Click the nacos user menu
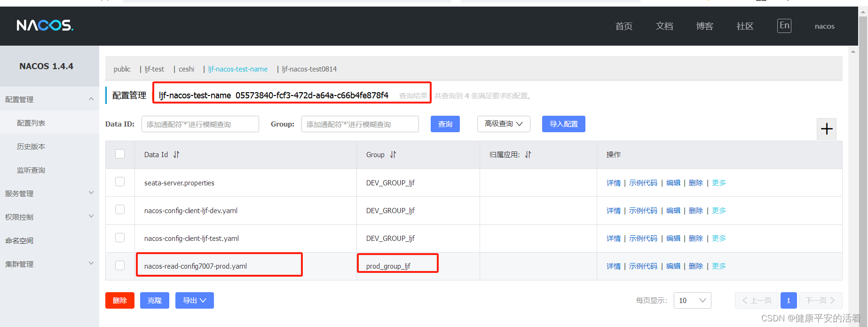868x327 pixels. (825, 26)
